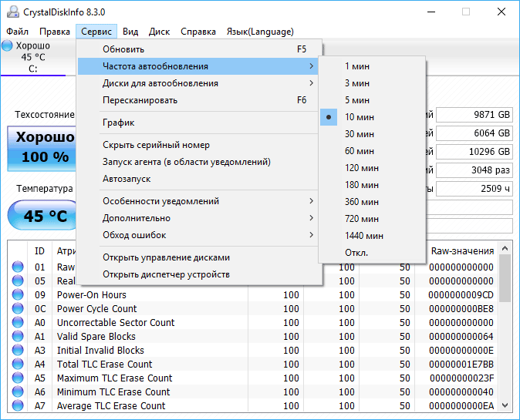Image resolution: width=520 pixels, height=420 pixels.
Task: Click raw value 0000000009CD
Action: (x=461, y=295)
